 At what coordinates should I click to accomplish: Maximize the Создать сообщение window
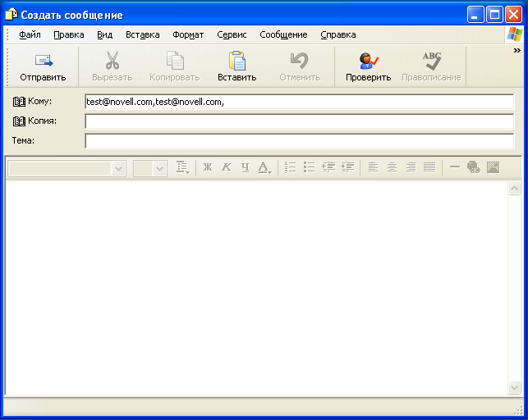tap(494, 15)
